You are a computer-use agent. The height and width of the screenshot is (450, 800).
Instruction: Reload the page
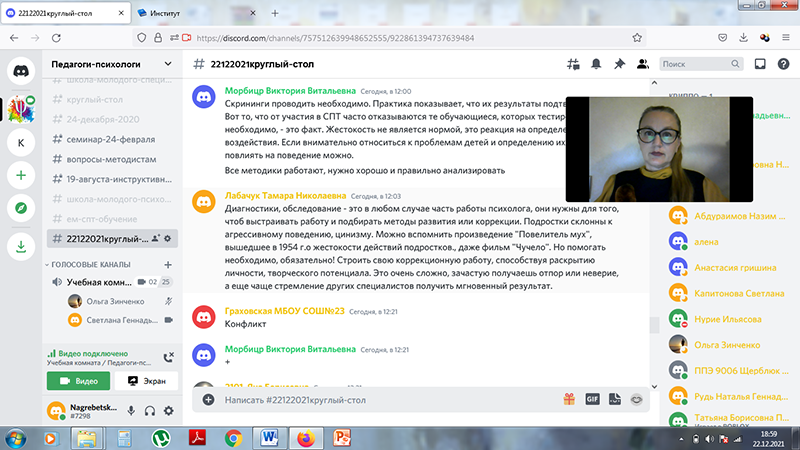(x=57, y=38)
